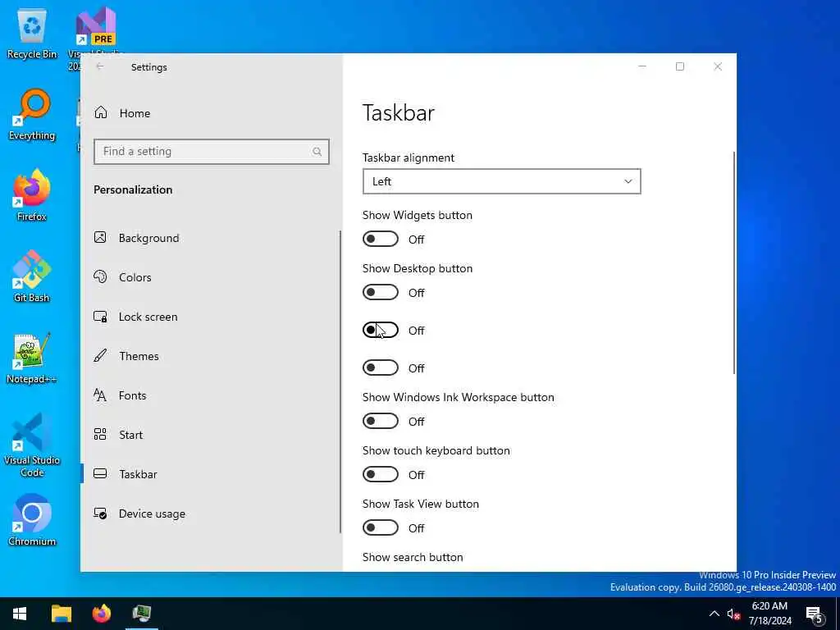Maximize the Settings window
This screenshot has height=630, width=840.
[680, 66]
